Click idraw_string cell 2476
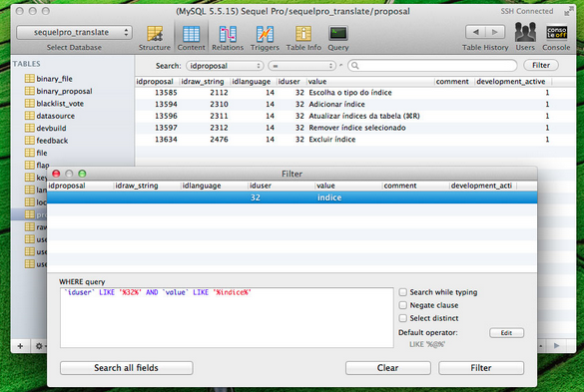584x392 pixels. (x=219, y=140)
